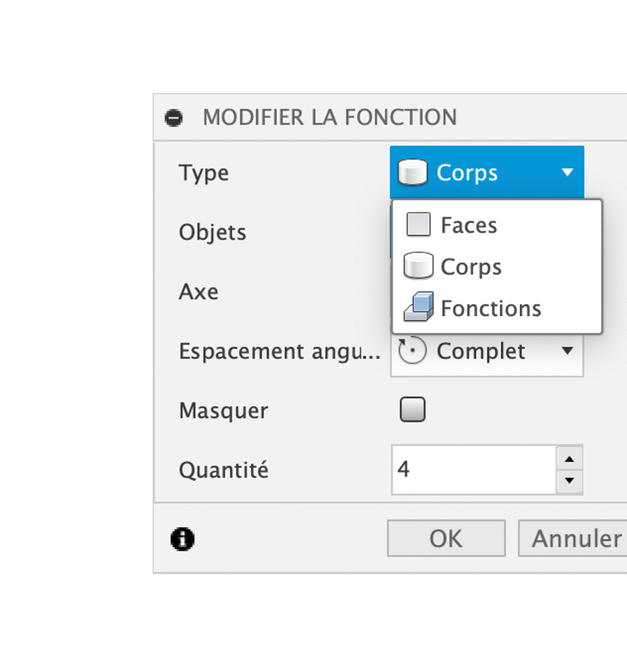
Task: Expand the Espacement angulaire dropdown arrow
Action: click(x=567, y=351)
